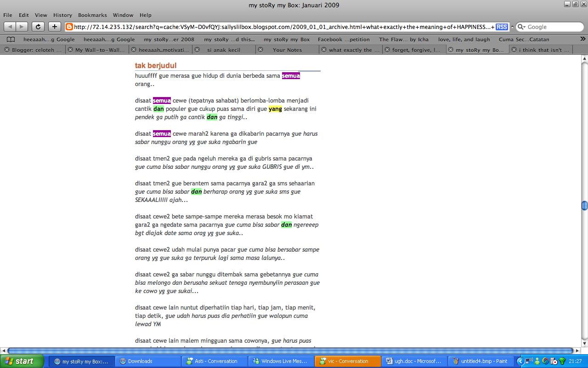Switch to the 'vic - Conversation' taskbar window

(x=348, y=361)
